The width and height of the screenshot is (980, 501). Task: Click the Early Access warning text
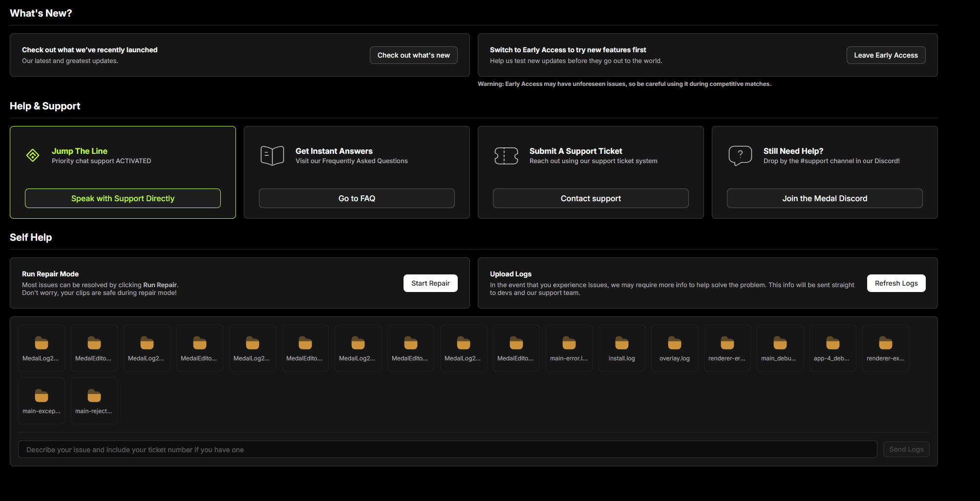coord(624,84)
